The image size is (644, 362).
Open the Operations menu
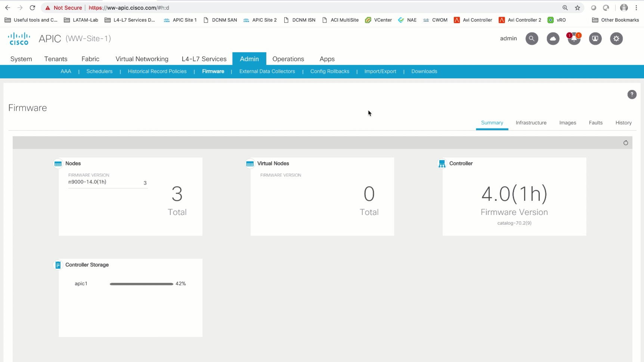coord(288,59)
